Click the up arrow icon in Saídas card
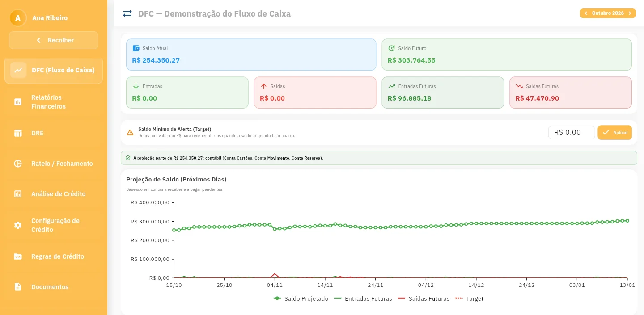 click(264, 86)
